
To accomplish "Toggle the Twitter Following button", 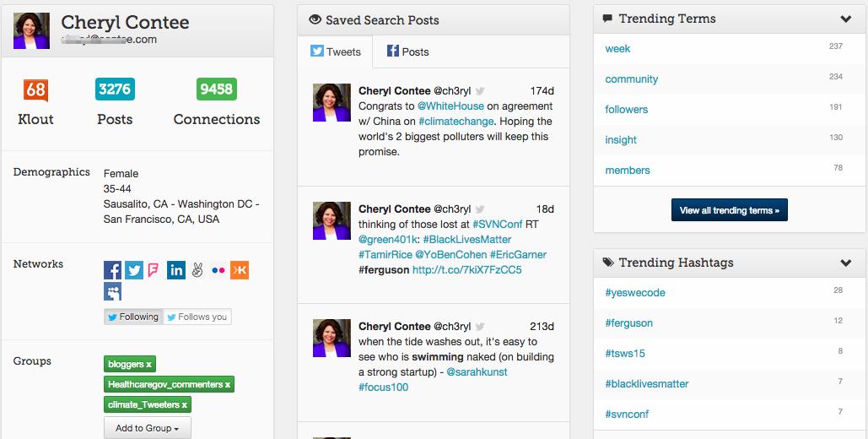I will tap(133, 317).
